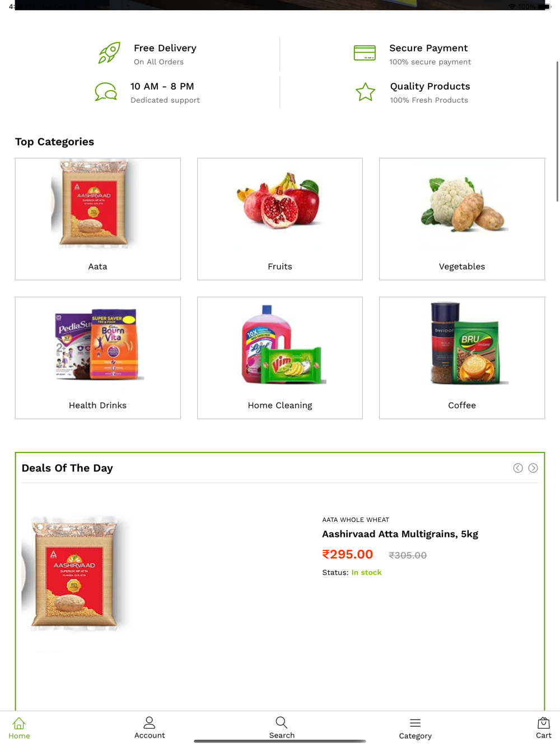Image resolution: width=560 pixels, height=747 pixels.
Task: Click the Aashirvaad deal product image
Action: pos(77,574)
